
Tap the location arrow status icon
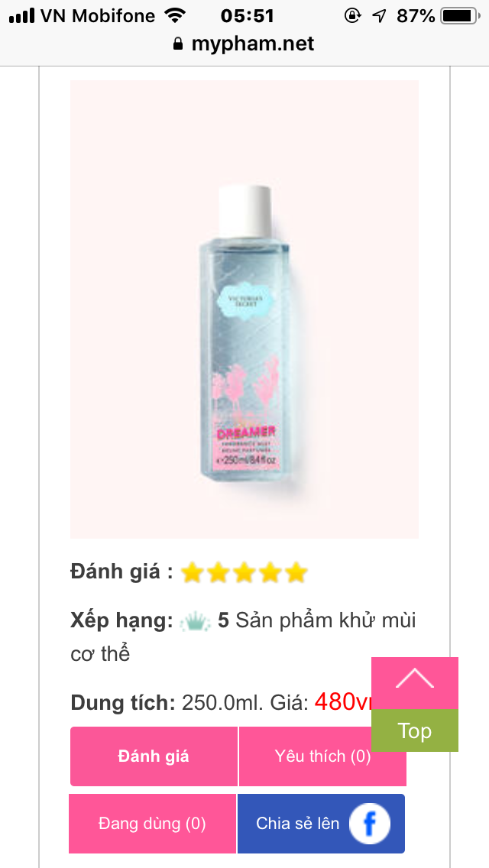click(x=379, y=16)
